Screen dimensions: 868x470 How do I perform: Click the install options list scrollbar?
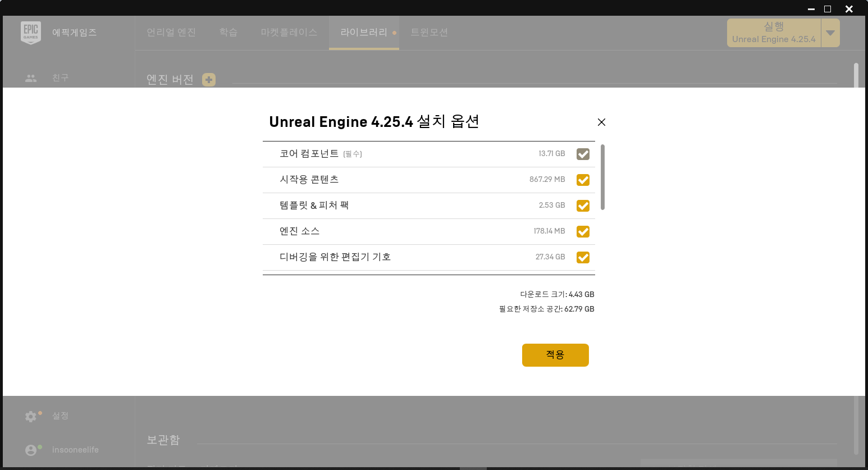coord(602,177)
